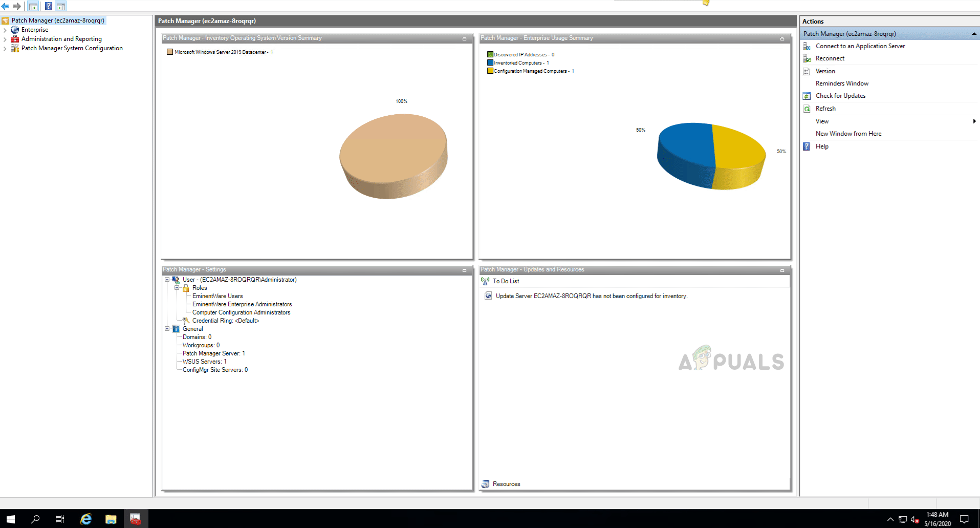This screenshot has width=980, height=528.
Task: Click the Show/Hide Console Tree toolbar icon
Action: point(33,6)
